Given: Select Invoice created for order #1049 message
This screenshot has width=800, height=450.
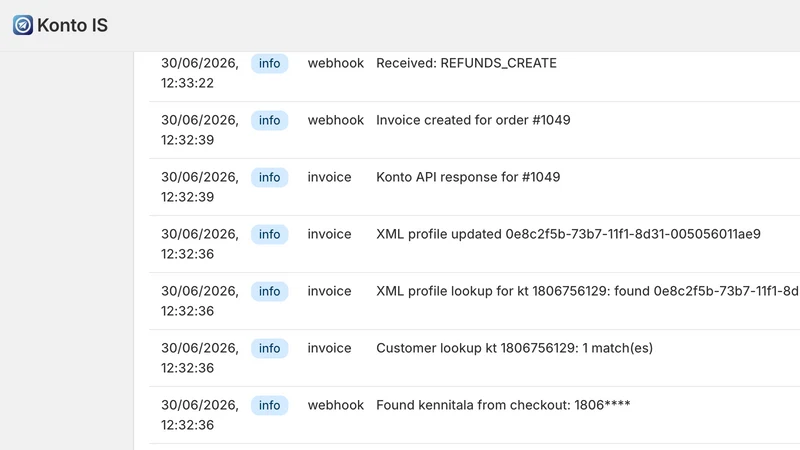Looking at the screenshot, I should (473, 120).
